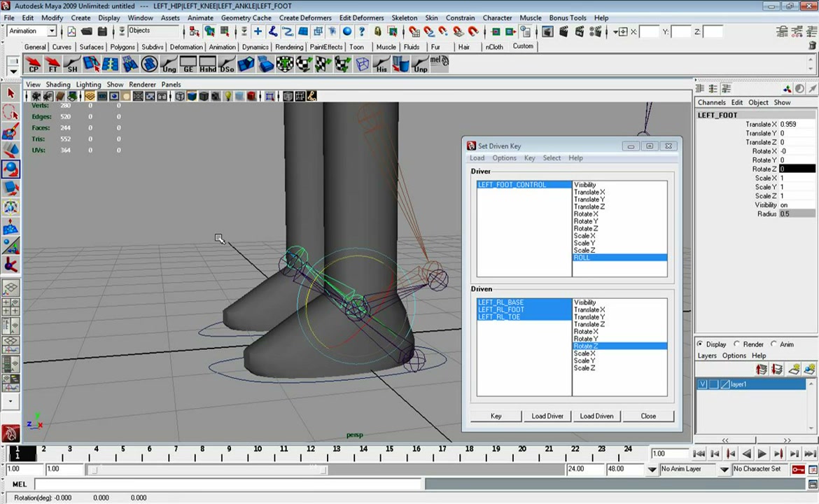Click the Unp shelf icon
The image size is (819, 504).
click(x=420, y=64)
